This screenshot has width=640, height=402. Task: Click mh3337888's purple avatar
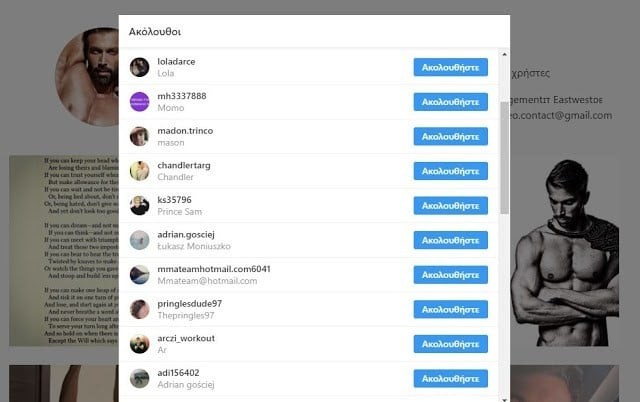(x=140, y=102)
